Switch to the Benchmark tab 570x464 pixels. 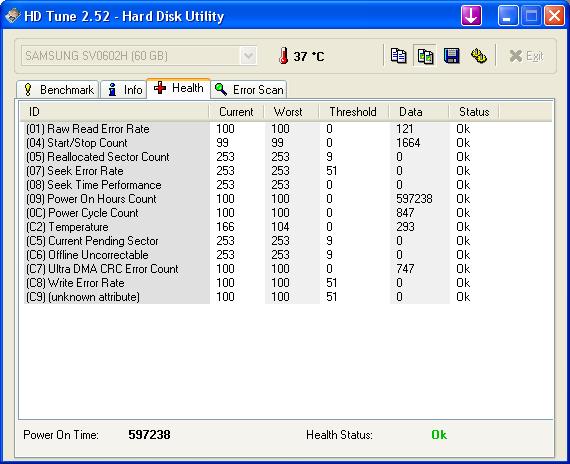tap(57, 89)
